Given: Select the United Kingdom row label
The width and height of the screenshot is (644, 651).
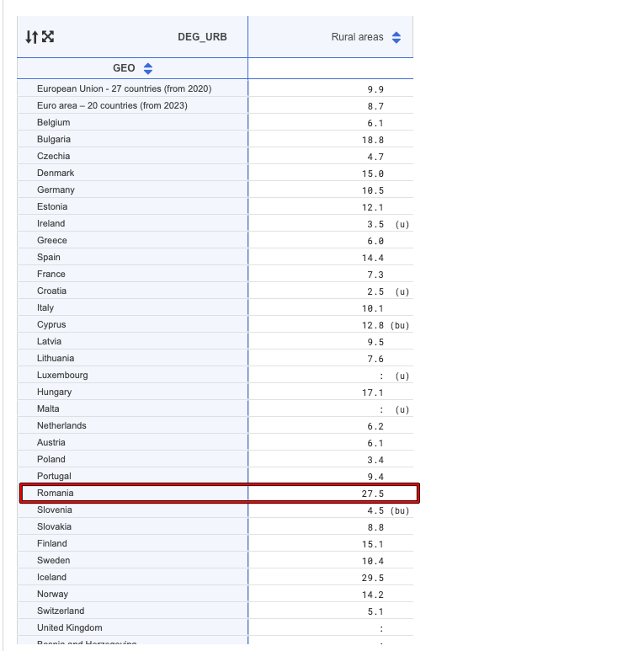Looking at the screenshot, I should click(x=70, y=627).
